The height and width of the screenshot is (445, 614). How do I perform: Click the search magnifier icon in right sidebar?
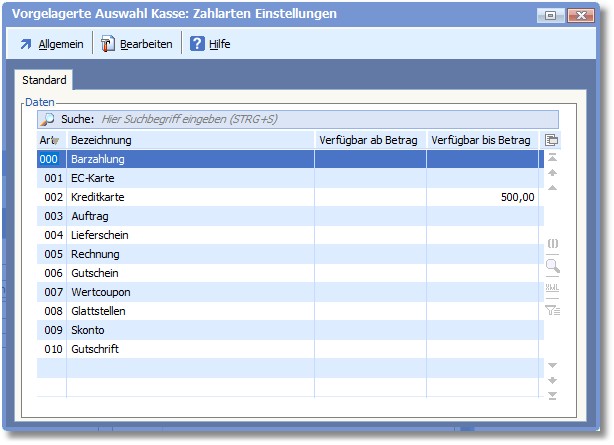pyautogui.click(x=552, y=266)
